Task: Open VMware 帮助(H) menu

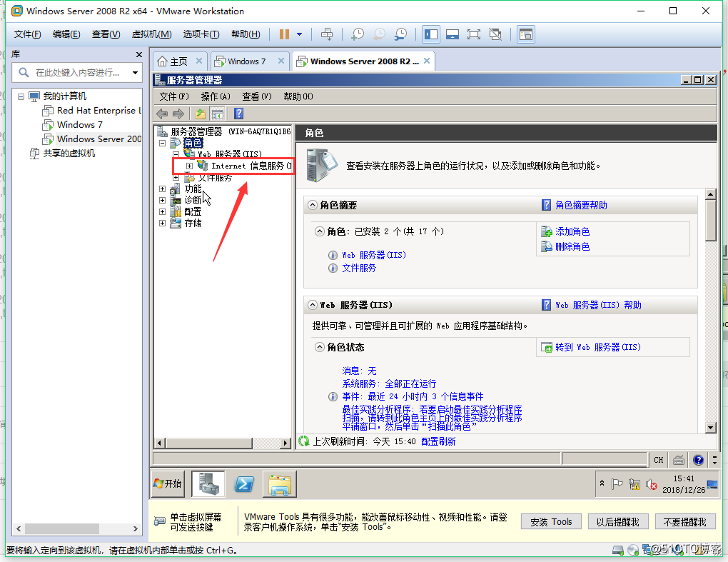Action: [x=246, y=34]
